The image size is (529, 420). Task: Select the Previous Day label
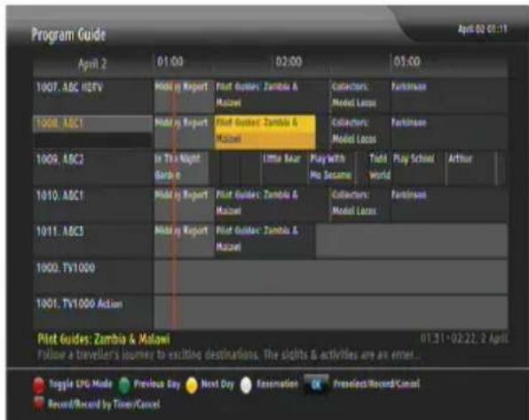click(157, 384)
